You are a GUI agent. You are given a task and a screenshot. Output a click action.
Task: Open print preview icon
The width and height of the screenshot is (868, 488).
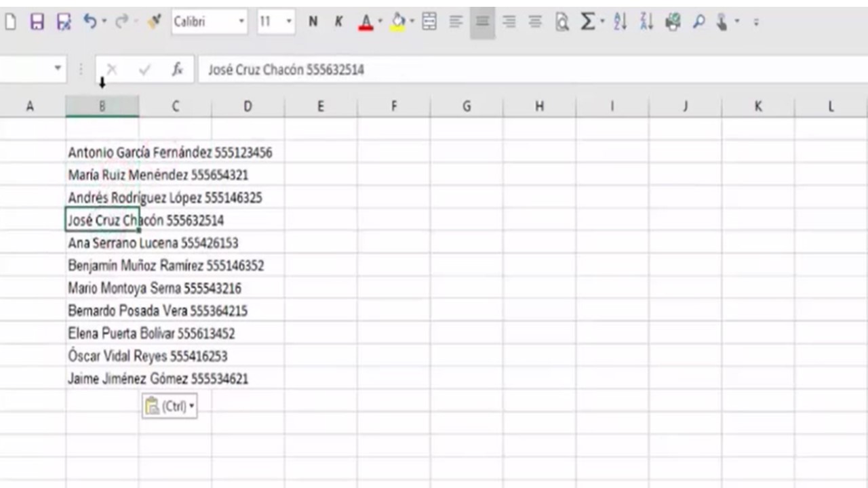[x=561, y=22]
